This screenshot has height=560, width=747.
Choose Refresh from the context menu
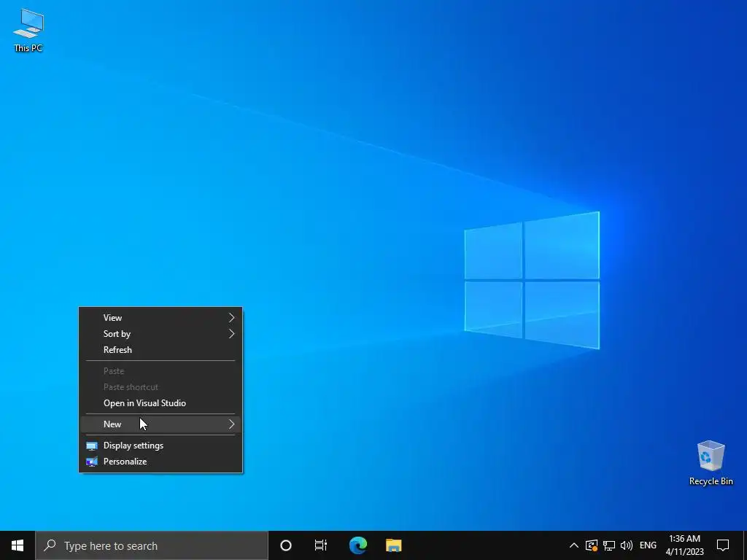160,349
